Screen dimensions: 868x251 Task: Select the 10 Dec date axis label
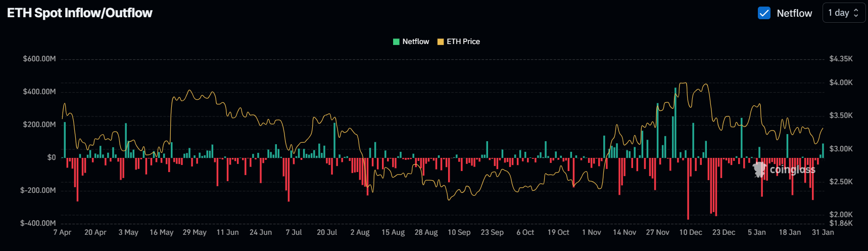(690, 232)
